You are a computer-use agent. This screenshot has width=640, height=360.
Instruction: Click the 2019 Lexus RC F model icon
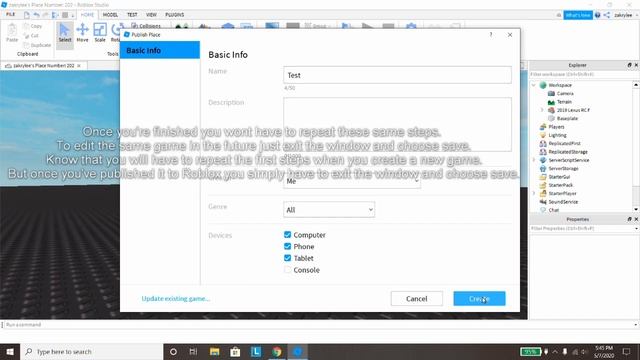pyautogui.click(x=551, y=110)
